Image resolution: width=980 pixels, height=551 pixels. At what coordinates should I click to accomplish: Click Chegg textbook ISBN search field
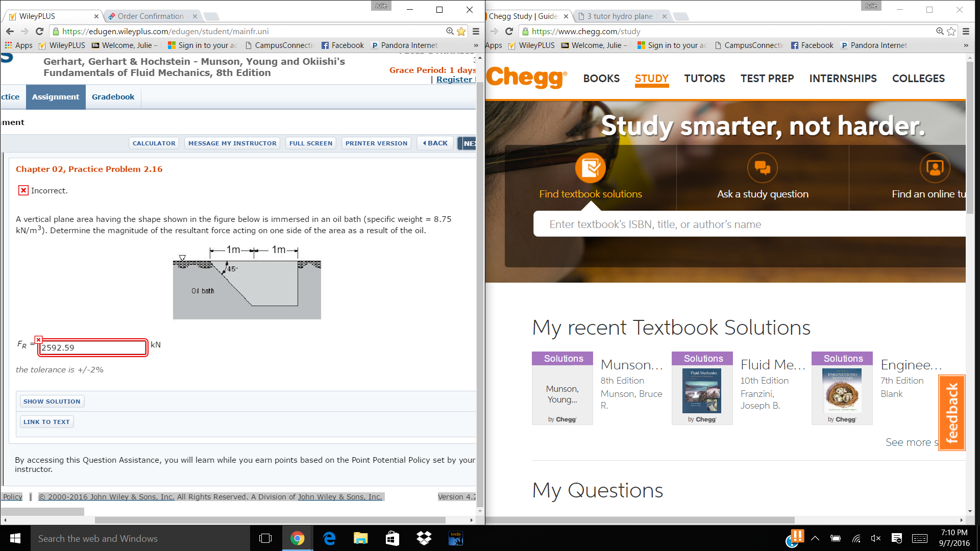coord(749,224)
